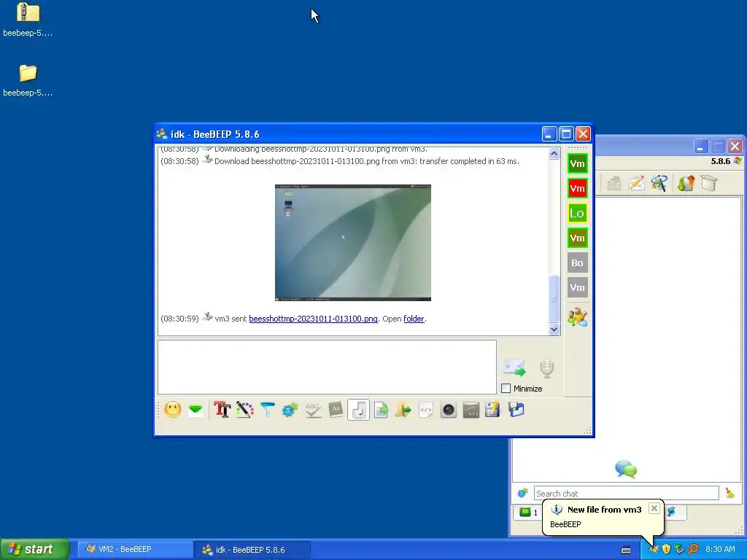This screenshot has height=560, width=747.
Task: Click the camera screenshot icon
Action: click(449, 410)
